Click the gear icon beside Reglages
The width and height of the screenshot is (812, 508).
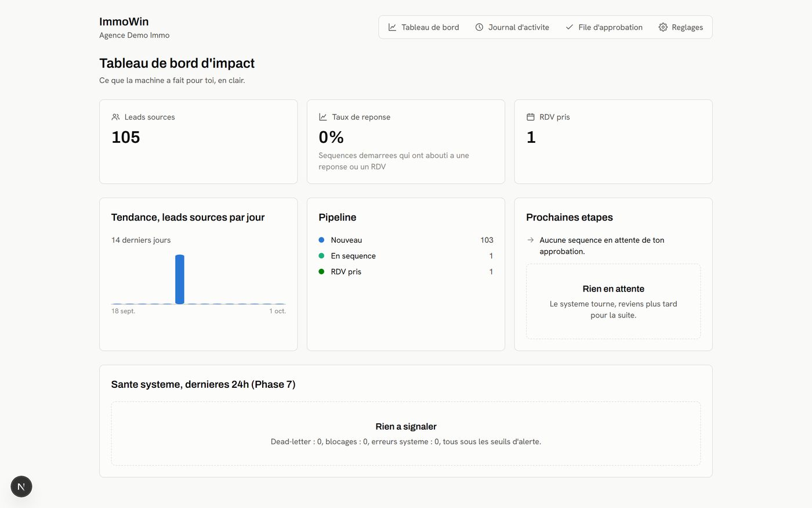663,27
